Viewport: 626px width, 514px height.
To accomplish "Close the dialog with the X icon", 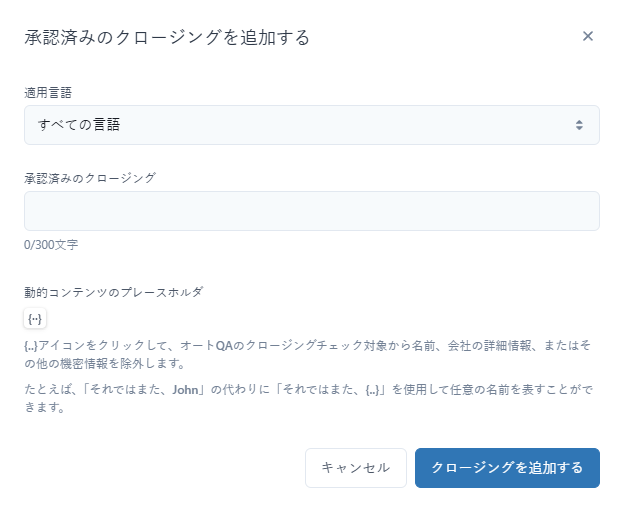I will pos(587,36).
